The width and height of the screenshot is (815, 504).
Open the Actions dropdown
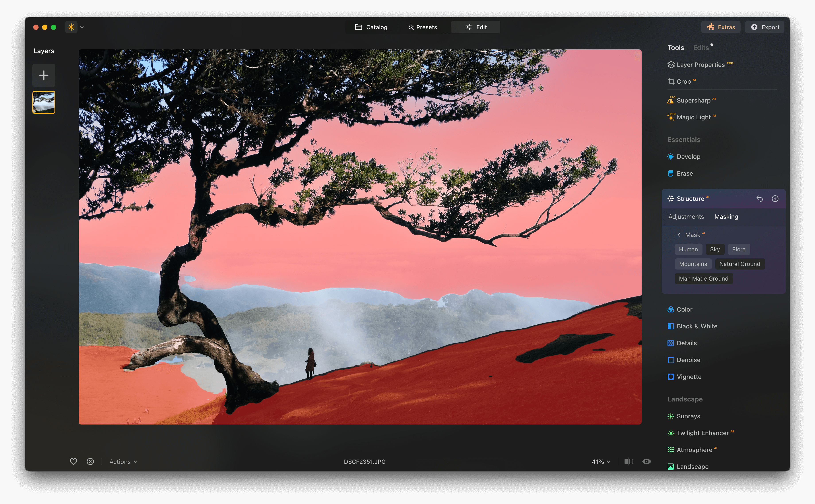[123, 462]
